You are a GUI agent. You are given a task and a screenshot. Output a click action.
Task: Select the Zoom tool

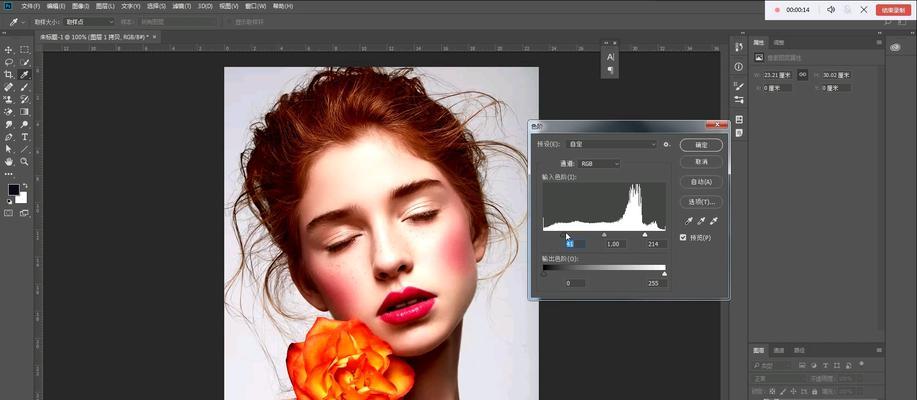click(x=25, y=161)
